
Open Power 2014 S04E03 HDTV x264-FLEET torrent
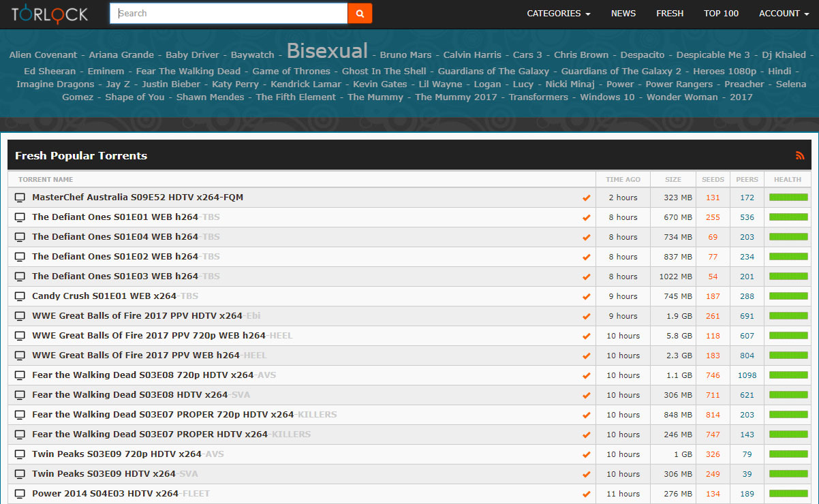(121, 494)
